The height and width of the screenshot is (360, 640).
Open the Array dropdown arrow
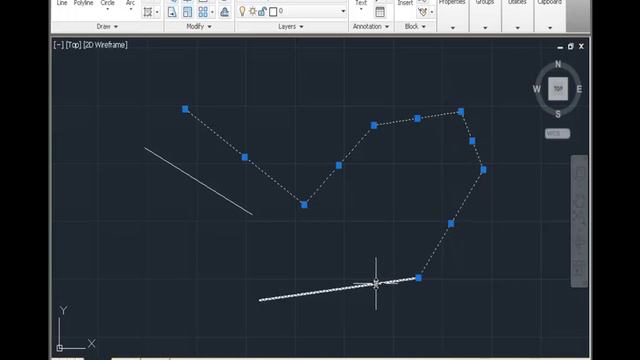(x=212, y=12)
